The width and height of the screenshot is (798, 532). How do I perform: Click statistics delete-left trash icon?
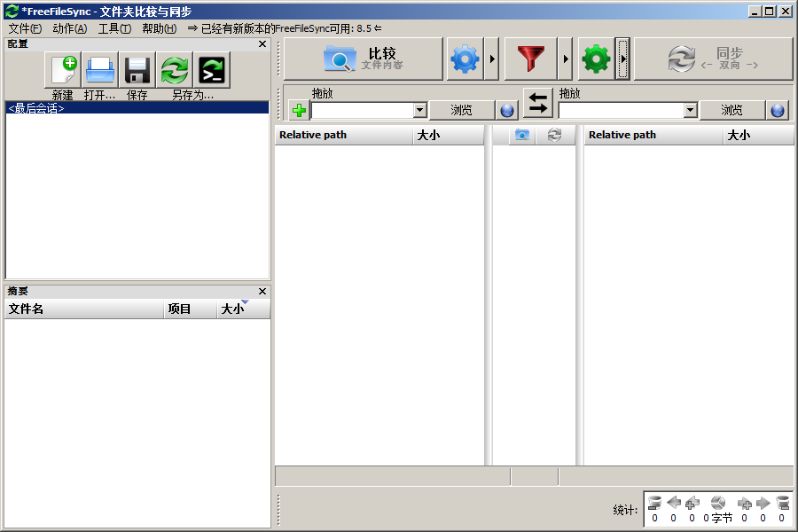pyautogui.click(x=654, y=503)
